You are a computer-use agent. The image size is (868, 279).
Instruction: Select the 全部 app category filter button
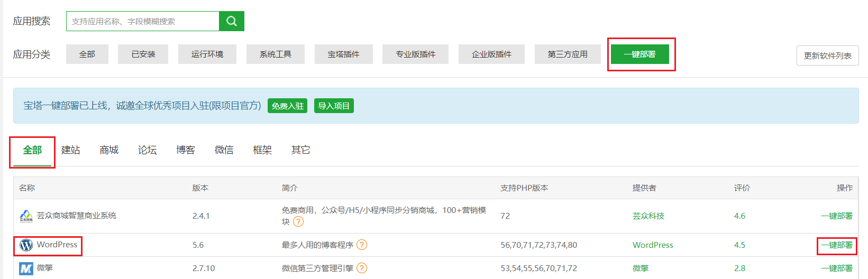(x=87, y=54)
